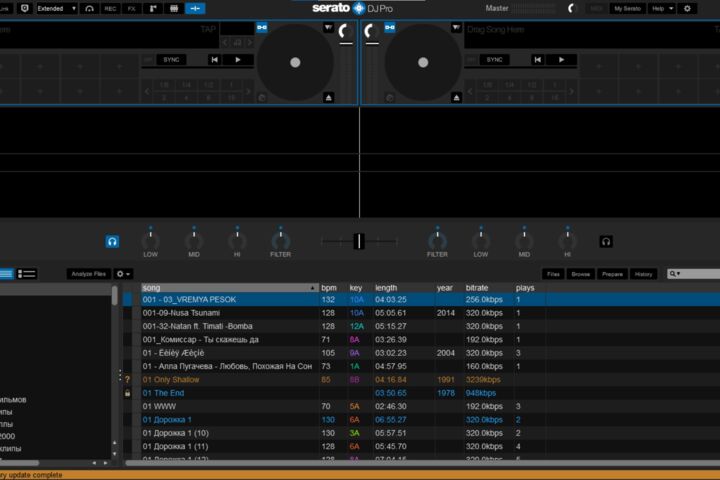Click the right channel HI EQ knob
Image resolution: width=720 pixels, height=480 pixels.
568,240
